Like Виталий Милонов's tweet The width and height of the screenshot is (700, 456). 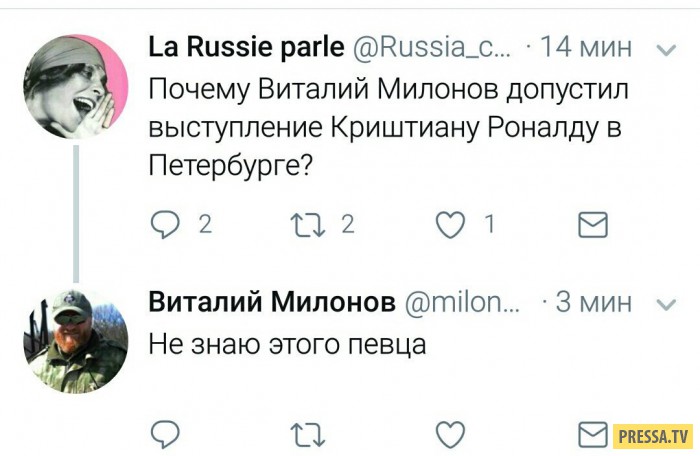[451, 433]
